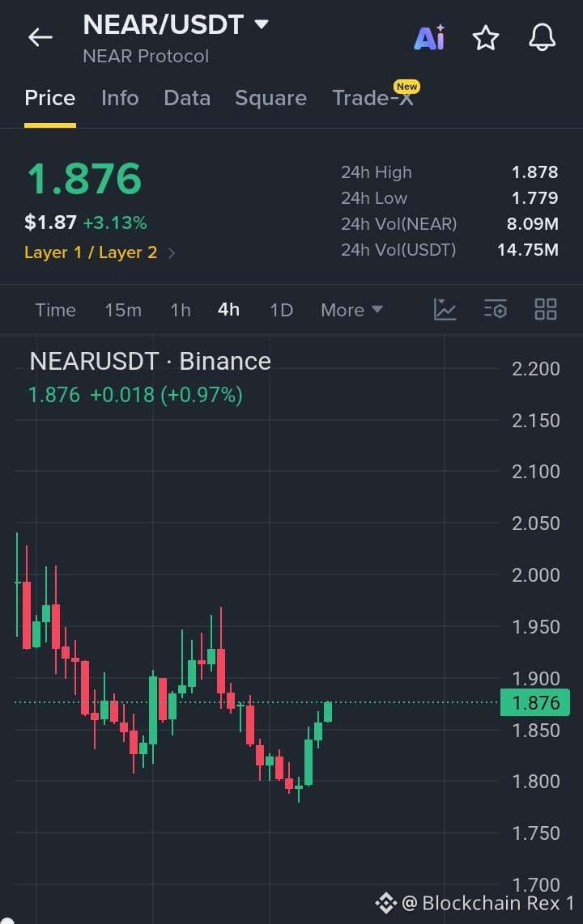This screenshot has width=583, height=924.
Task: Select the 1D chart interval
Action: 281,310
